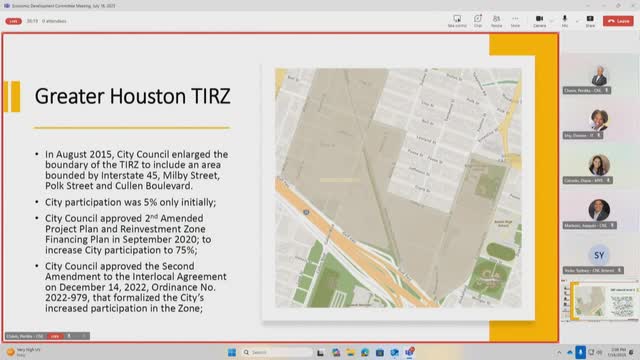Click the microphone icon beside the presenter label
The height and width of the screenshot is (360, 640).
(x=69, y=336)
